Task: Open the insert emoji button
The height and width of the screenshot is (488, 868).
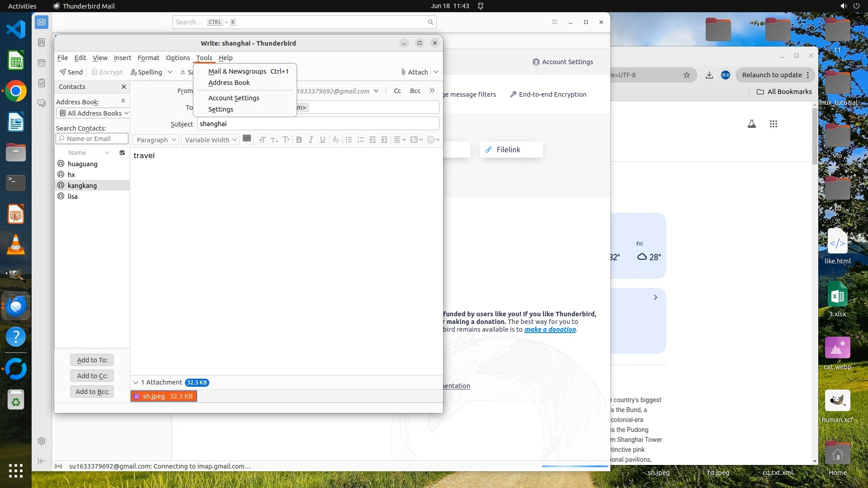Action: click(433, 140)
